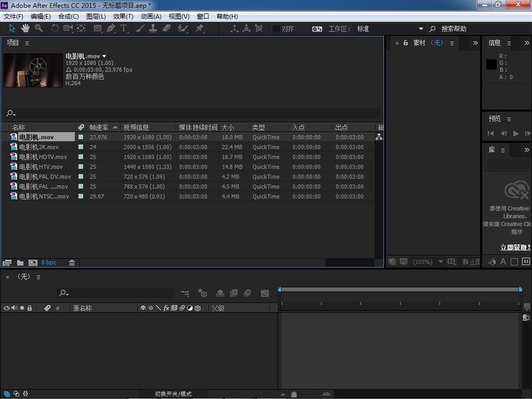Select the Puppet Pin tool

[199, 29]
